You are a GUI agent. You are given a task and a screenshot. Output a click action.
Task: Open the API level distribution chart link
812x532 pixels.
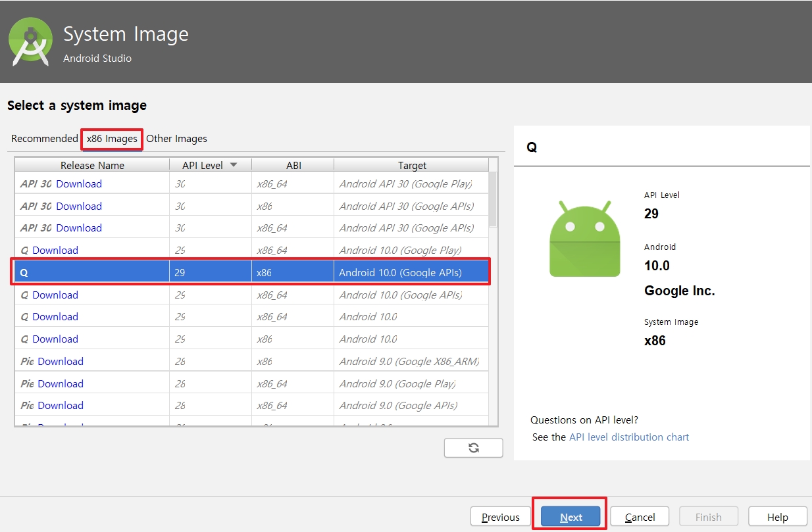[x=629, y=437]
